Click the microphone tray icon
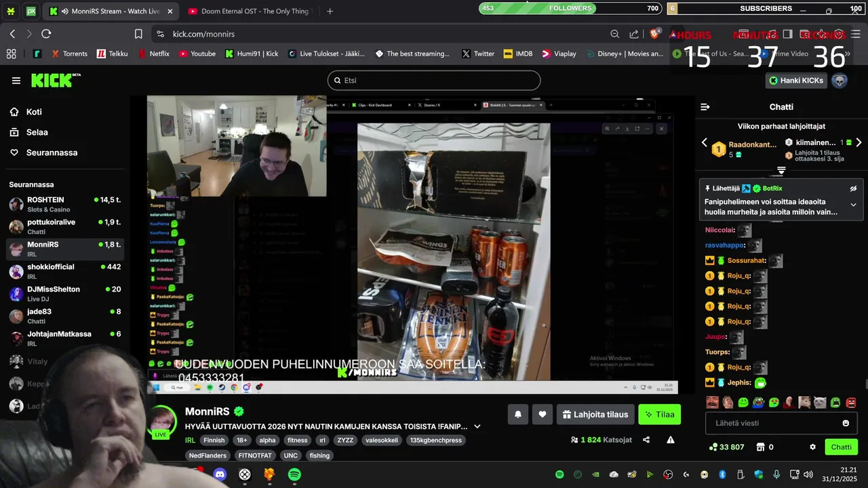The image size is (868, 488). [776, 474]
